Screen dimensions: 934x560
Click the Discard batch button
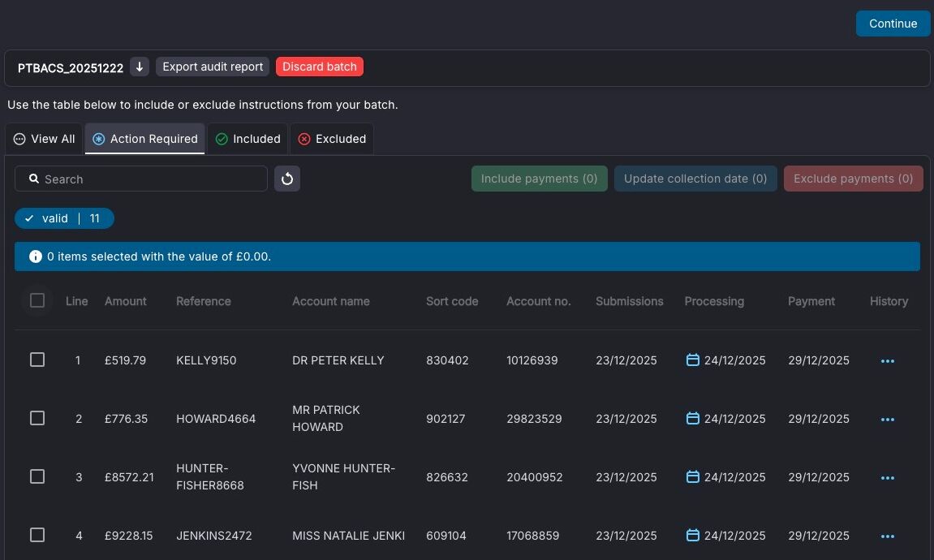[x=319, y=67]
